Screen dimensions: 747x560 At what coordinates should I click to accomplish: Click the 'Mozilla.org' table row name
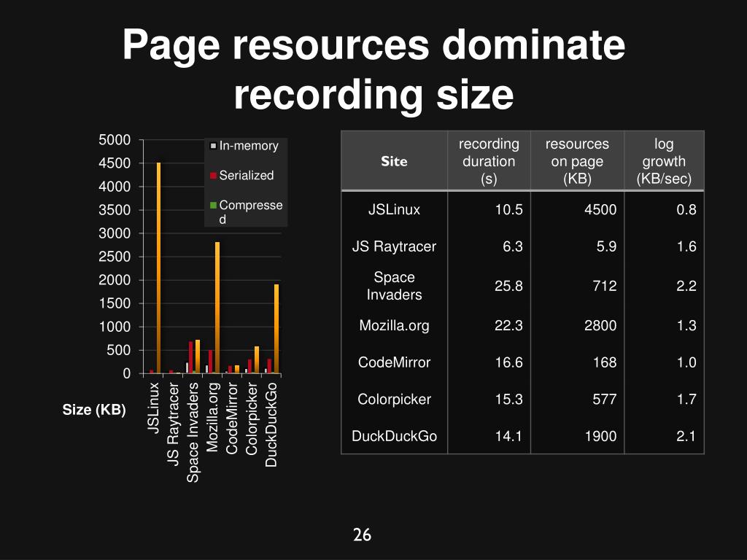394,325
